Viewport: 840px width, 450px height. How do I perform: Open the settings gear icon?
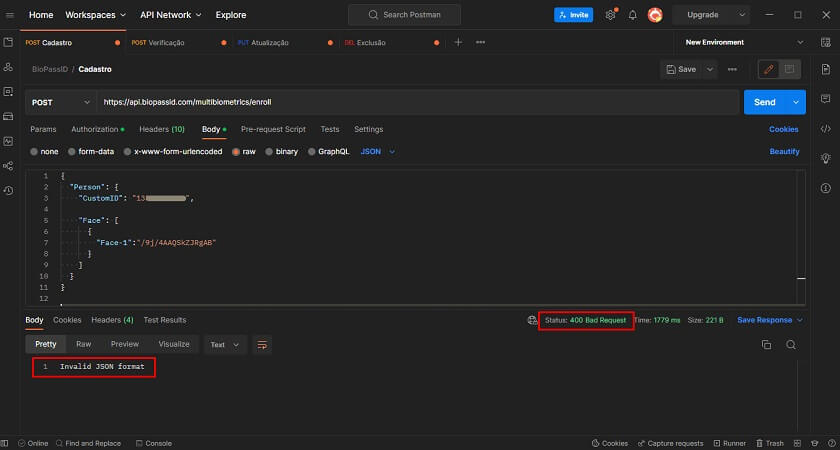coord(610,15)
